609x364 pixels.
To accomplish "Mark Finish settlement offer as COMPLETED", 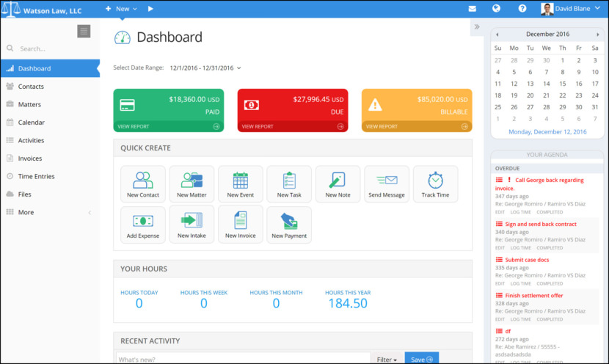I will click(550, 319).
